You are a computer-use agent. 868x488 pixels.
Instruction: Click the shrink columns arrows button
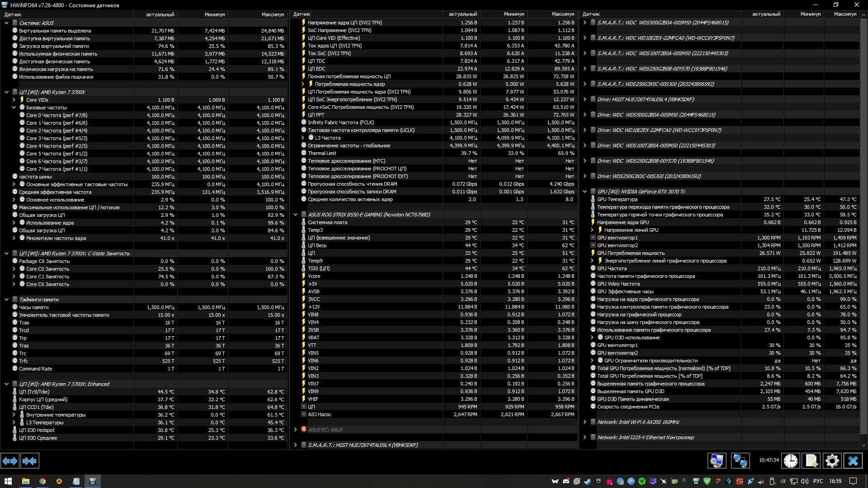(x=29, y=461)
